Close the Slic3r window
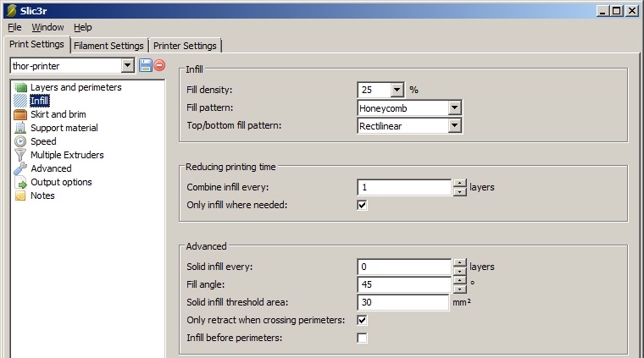 pyautogui.click(x=631, y=11)
